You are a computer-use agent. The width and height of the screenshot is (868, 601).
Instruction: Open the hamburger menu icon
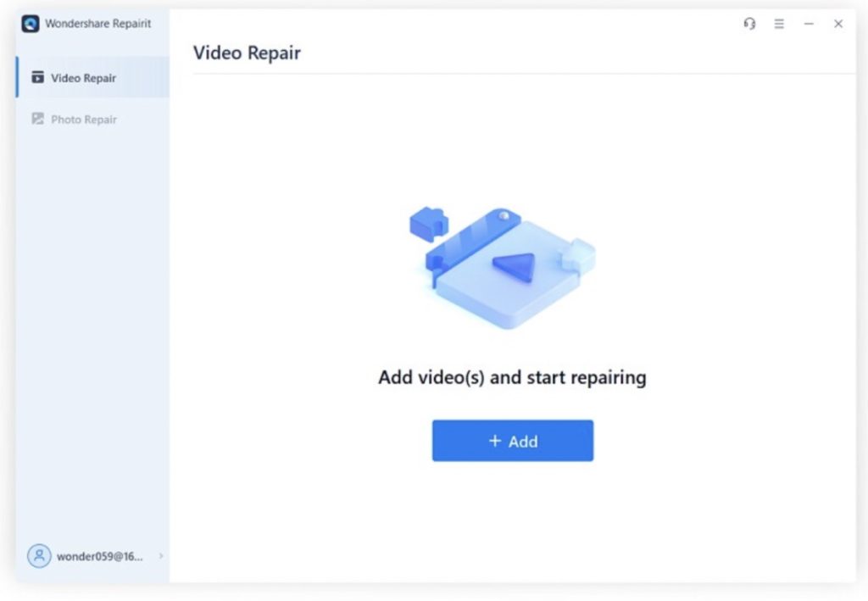coord(779,24)
